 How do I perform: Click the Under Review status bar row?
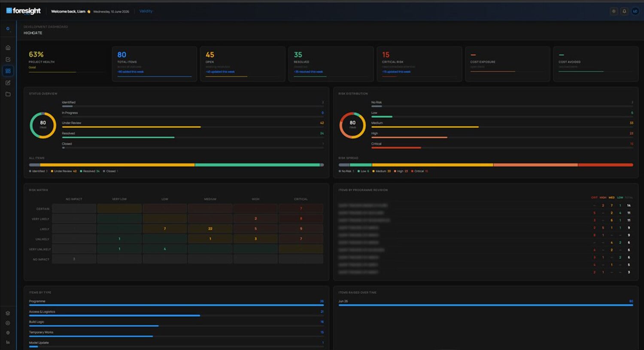(193, 125)
